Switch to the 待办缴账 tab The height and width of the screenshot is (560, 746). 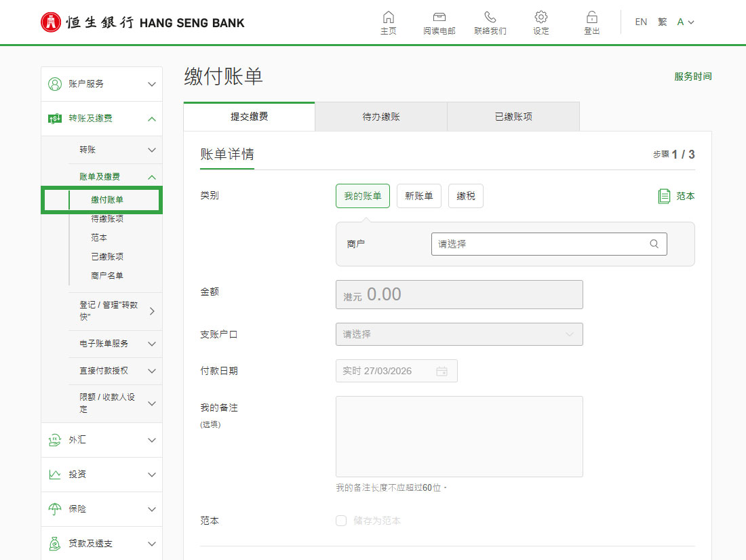point(380,117)
